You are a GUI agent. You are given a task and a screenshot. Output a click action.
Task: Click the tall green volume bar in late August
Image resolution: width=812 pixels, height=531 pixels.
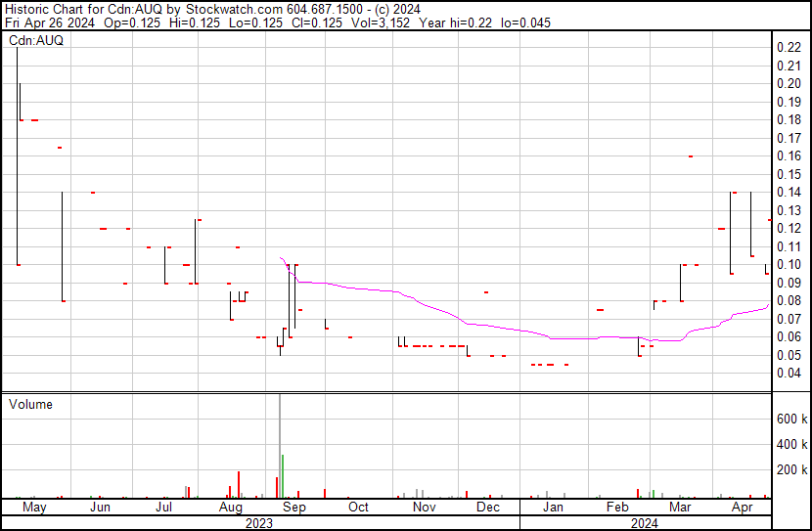coord(283,476)
